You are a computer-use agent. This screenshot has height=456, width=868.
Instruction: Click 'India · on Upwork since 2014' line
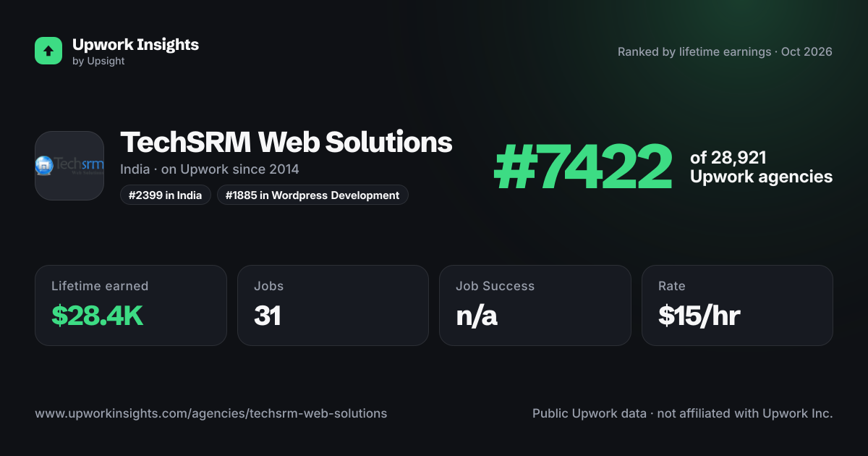[x=210, y=169]
